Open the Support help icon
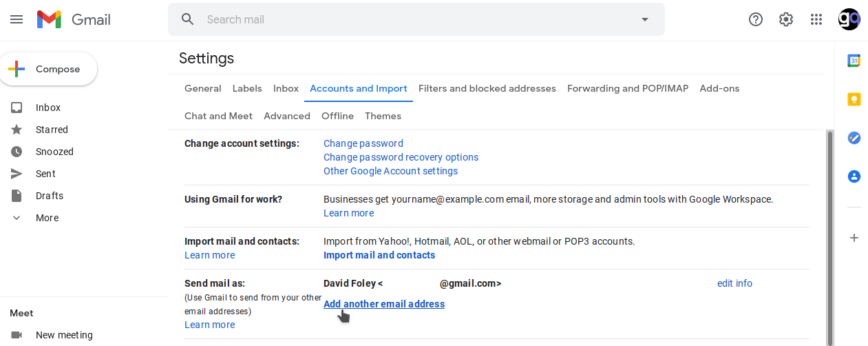Screen dimensions: 868x346 (756, 19)
